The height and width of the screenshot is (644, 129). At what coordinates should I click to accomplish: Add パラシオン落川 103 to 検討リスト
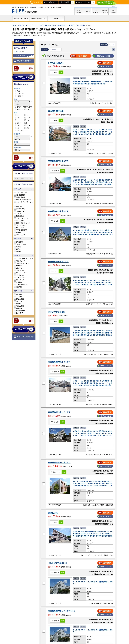[x=105, y=315]
